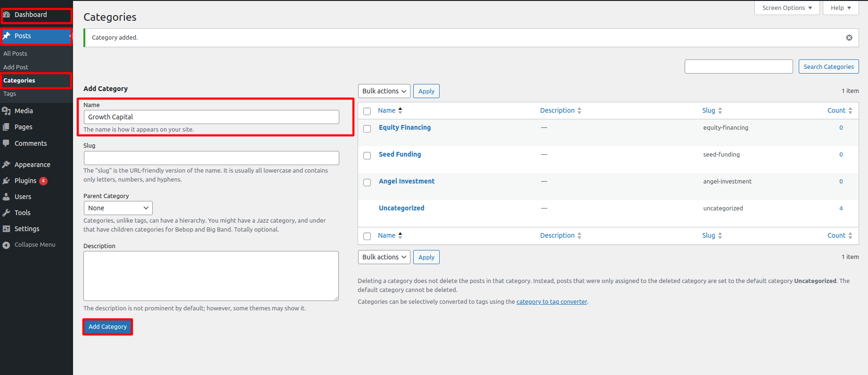The height and width of the screenshot is (375, 868).
Task: Click the Appearance paintbrush icon
Action: [6, 165]
